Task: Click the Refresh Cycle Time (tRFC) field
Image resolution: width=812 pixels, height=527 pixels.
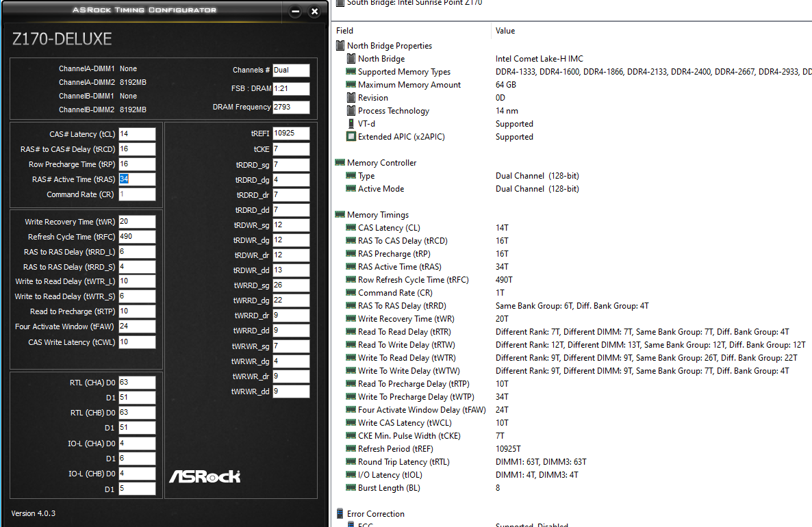Action: pos(137,236)
